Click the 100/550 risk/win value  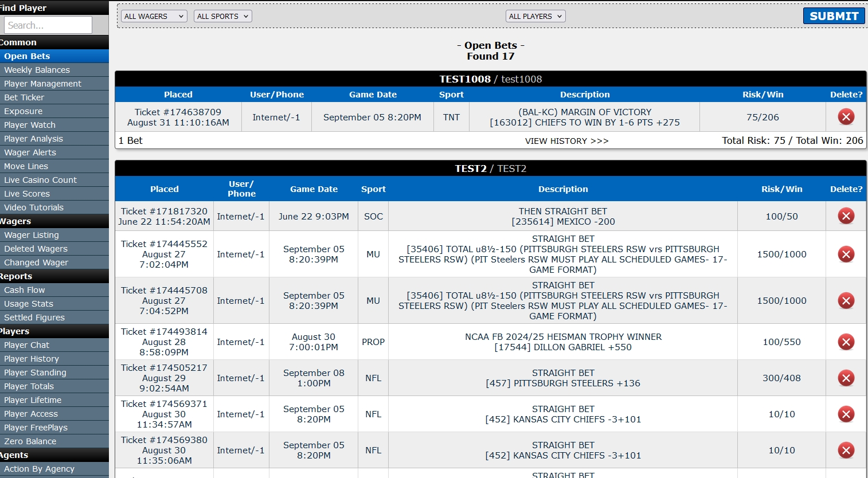pos(782,342)
